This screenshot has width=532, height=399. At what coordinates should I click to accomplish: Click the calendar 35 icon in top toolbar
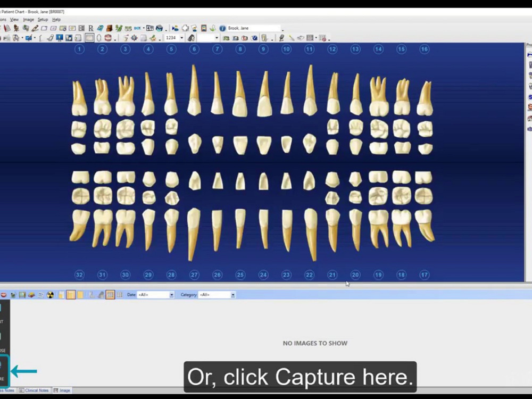click(x=128, y=29)
